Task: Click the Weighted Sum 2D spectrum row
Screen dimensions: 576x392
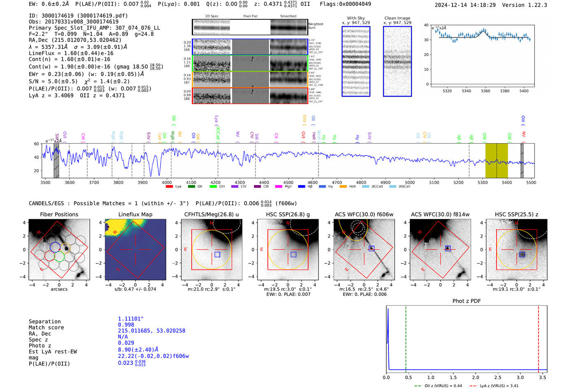Action: pyautogui.click(x=250, y=27)
